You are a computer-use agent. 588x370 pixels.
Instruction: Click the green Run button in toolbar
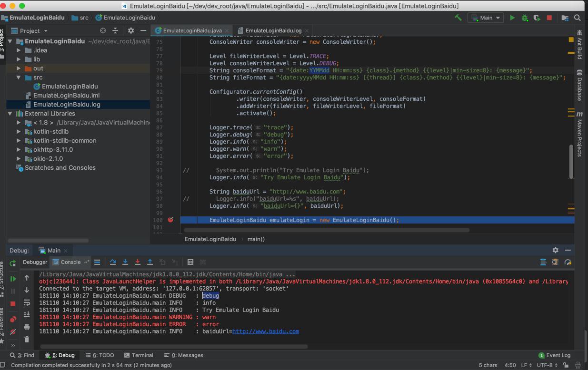[x=512, y=18]
